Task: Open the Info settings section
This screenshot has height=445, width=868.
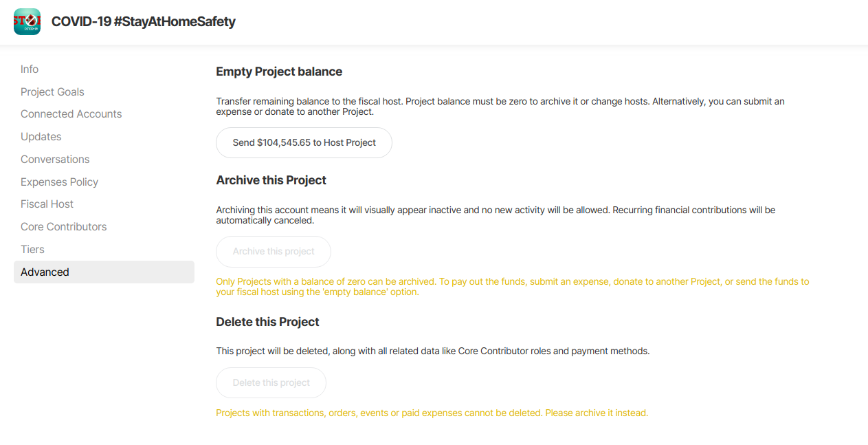Action: [x=30, y=69]
